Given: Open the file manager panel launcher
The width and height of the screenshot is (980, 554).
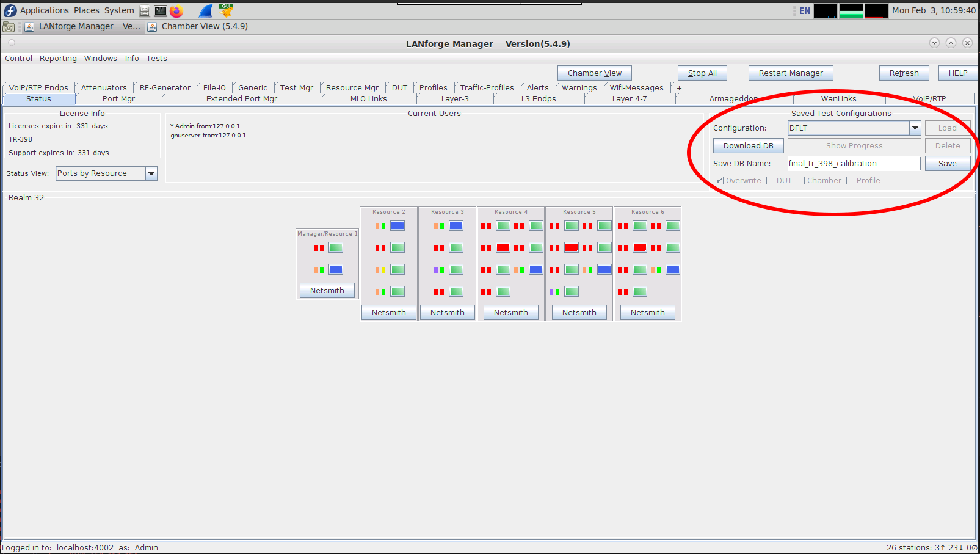Looking at the screenshot, I should [145, 11].
